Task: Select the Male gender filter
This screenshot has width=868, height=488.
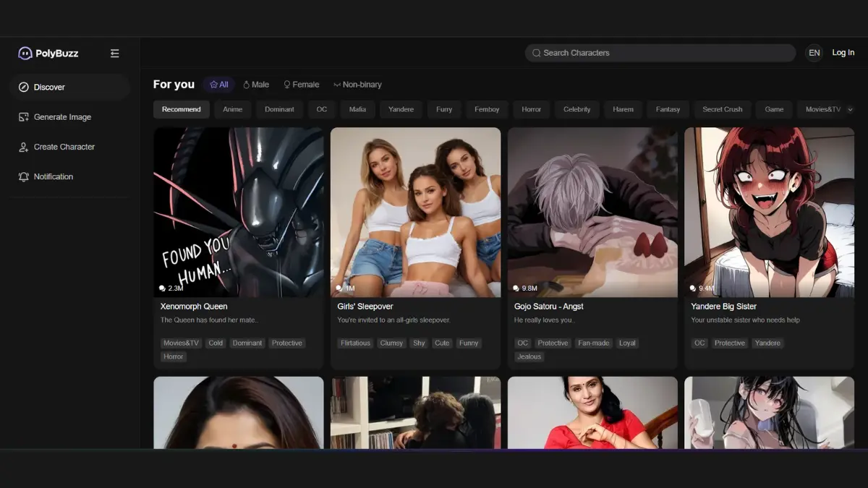Action: (256, 84)
